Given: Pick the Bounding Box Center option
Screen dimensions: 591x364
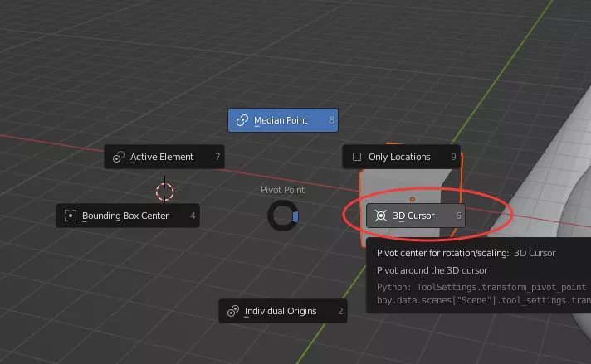Looking at the screenshot, I should [x=126, y=216].
